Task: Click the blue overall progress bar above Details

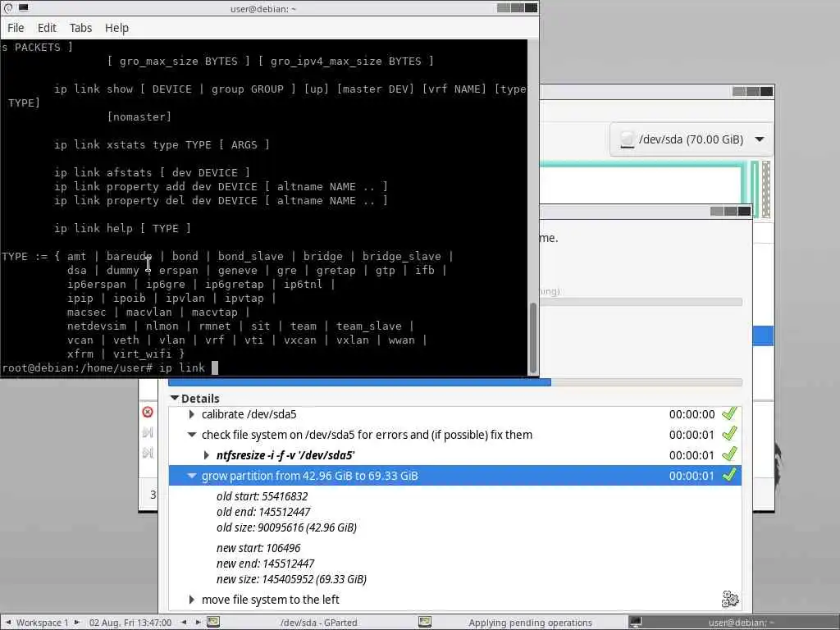Action: tap(455, 382)
